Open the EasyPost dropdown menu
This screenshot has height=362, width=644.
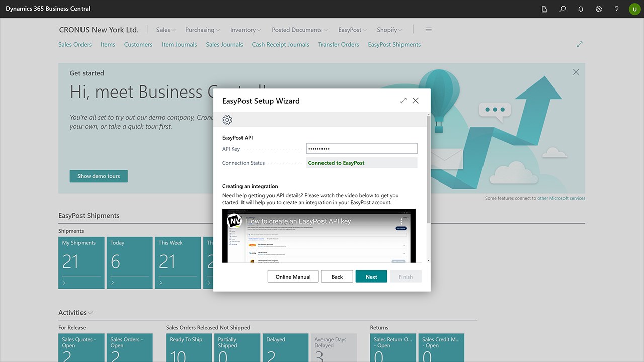[352, 30]
